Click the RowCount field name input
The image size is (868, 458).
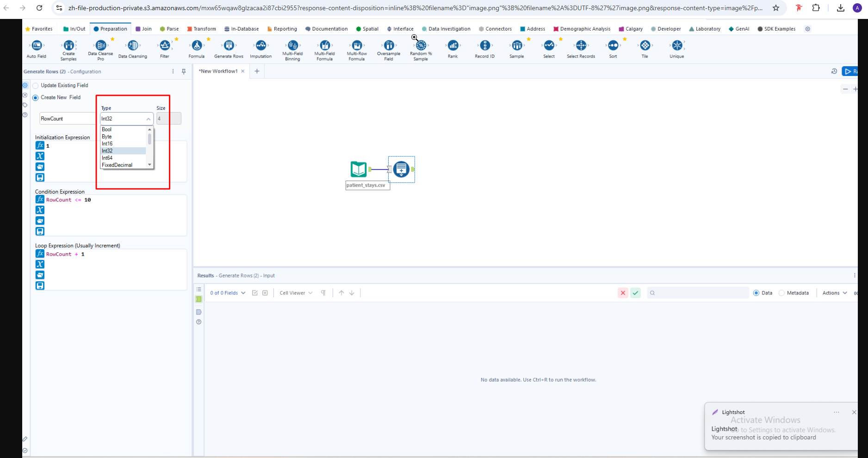(67, 119)
